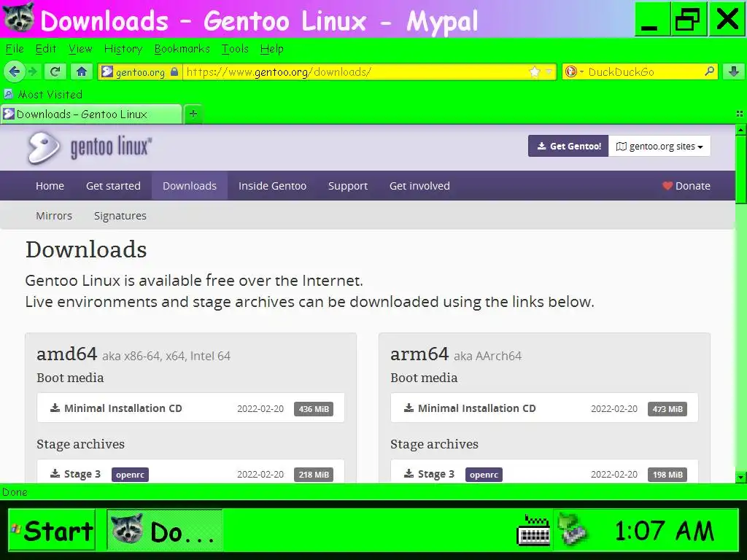Open the Mirrors sub-navigation link

[54, 216]
